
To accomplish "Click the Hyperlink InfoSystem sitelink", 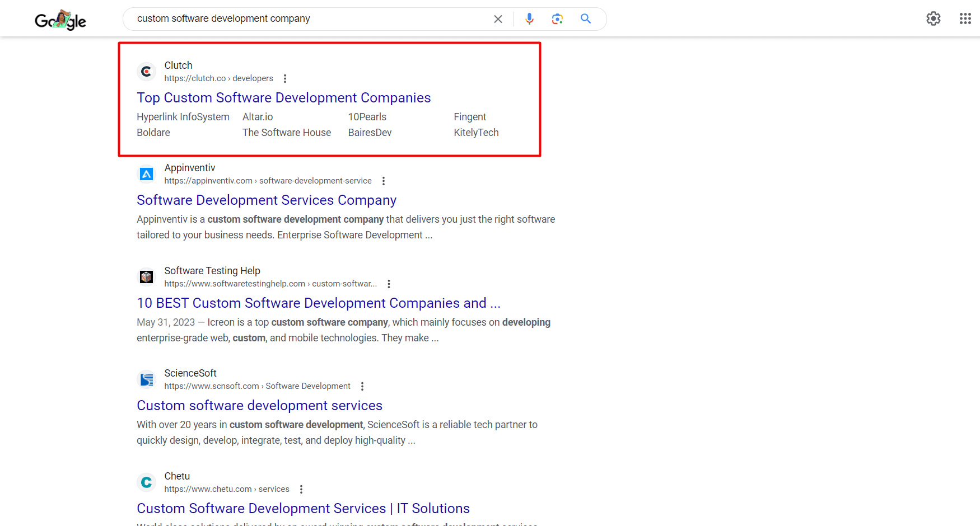I will pos(183,117).
